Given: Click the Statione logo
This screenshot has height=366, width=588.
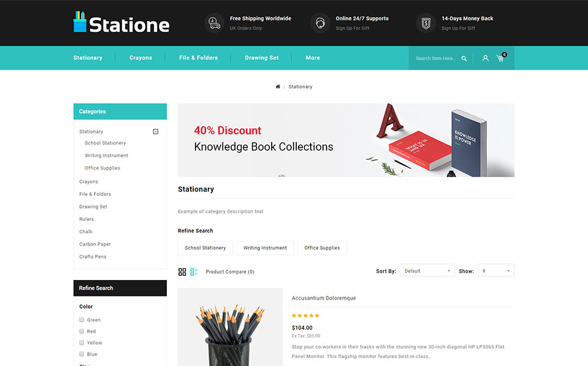Looking at the screenshot, I should (121, 23).
